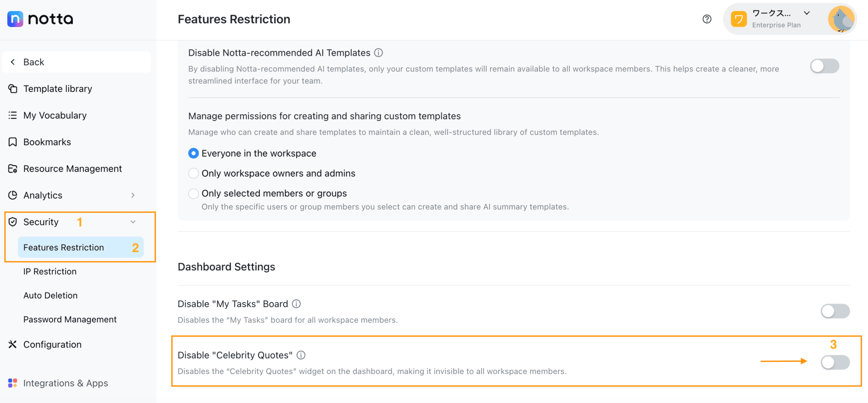868x403 pixels.
Task: Click the info icon beside AI Templates
Action: point(379,53)
